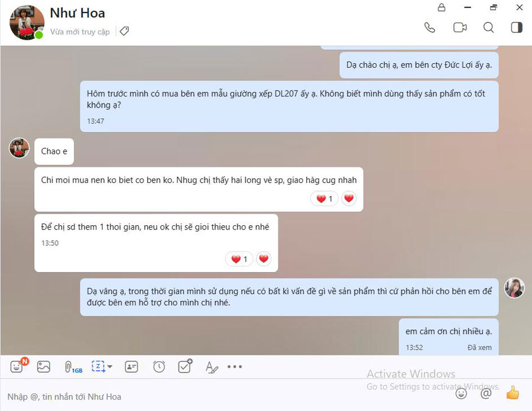Expand screenshot tool dropdown arrow

pyautogui.click(x=109, y=367)
